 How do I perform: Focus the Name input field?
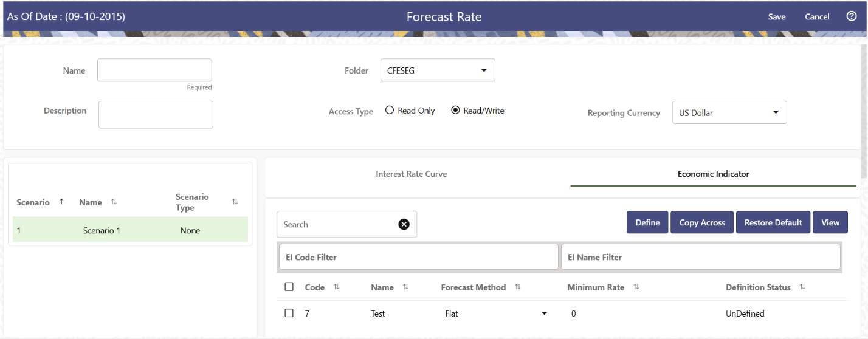[154, 70]
